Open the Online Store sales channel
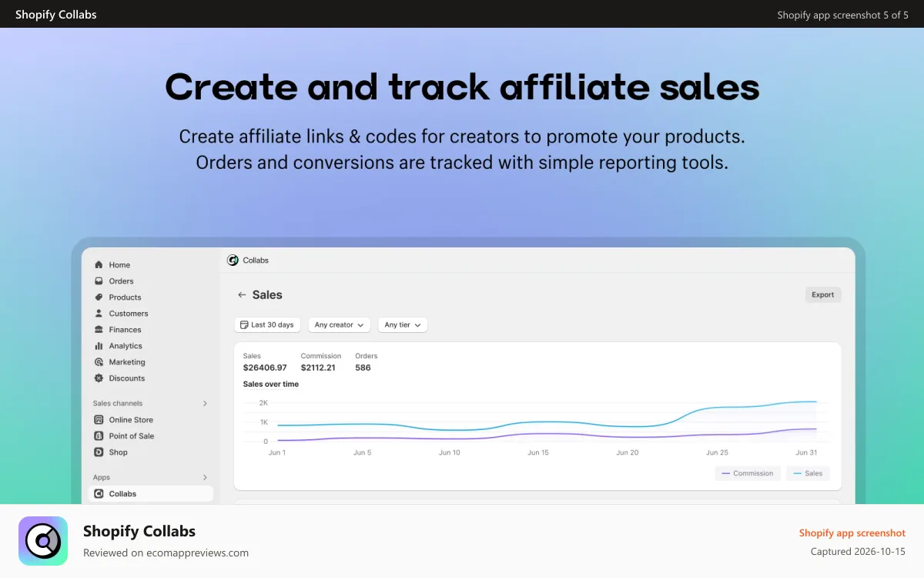Image resolution: width=924 pixels, height=578 pixels. (131, 420)
